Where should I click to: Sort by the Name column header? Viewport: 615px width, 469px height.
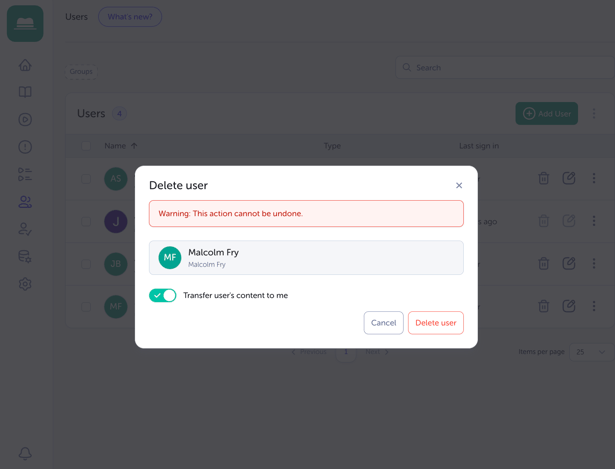pos(120,146)
